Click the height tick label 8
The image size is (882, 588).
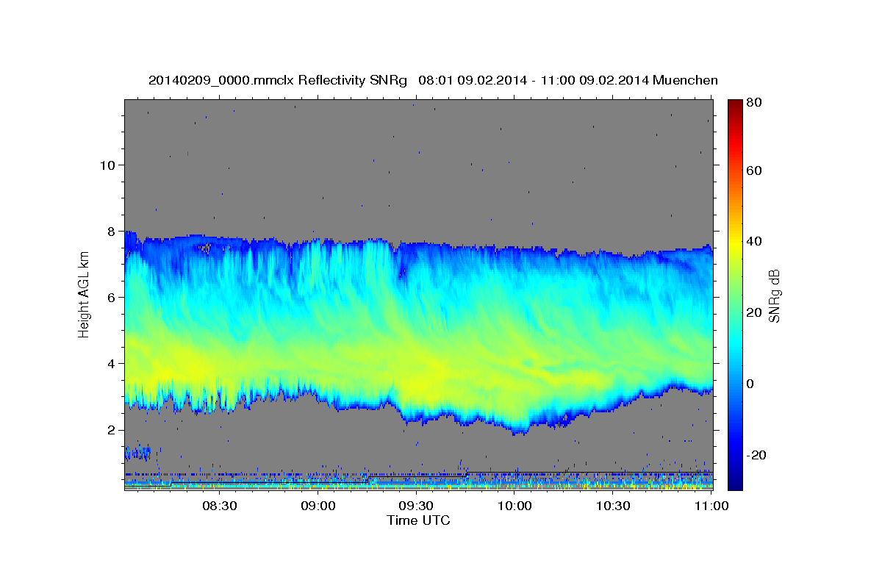tap(110, 231)
